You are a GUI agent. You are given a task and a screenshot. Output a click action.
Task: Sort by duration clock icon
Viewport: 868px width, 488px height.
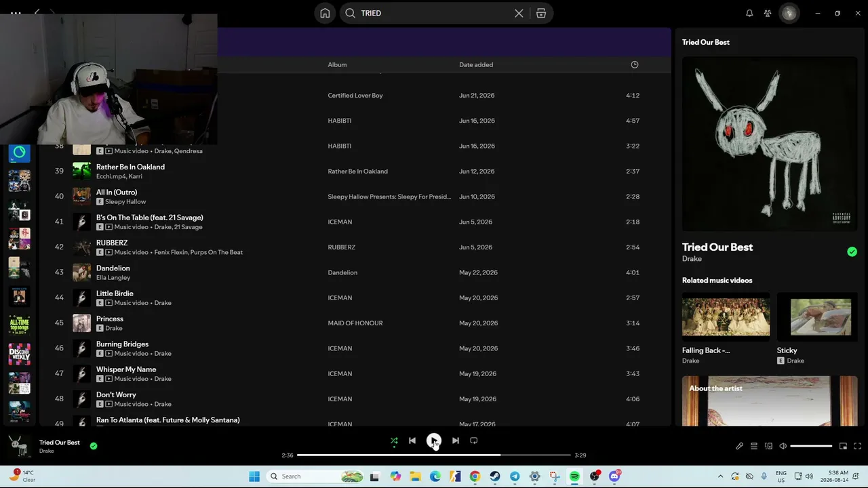[x=635, y=64]
